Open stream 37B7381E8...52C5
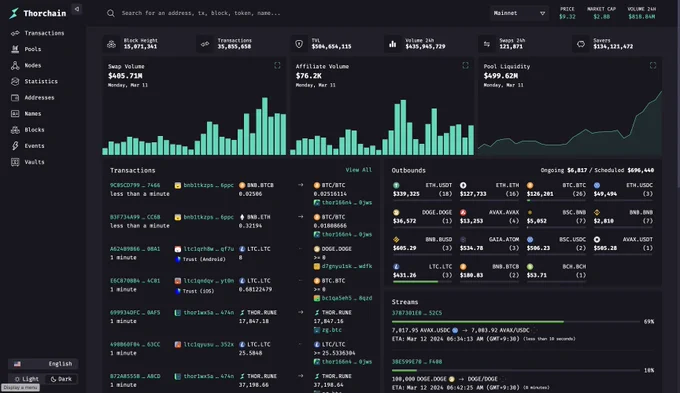The image size is (680, 393). pos(417,313)
